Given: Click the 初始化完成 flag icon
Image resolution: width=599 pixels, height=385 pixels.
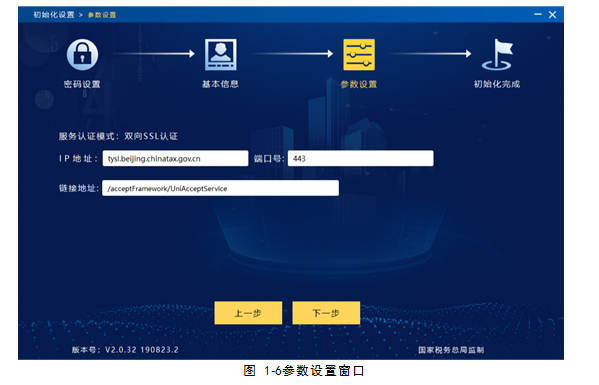Looking at the screenshot, I should (497, 55).
